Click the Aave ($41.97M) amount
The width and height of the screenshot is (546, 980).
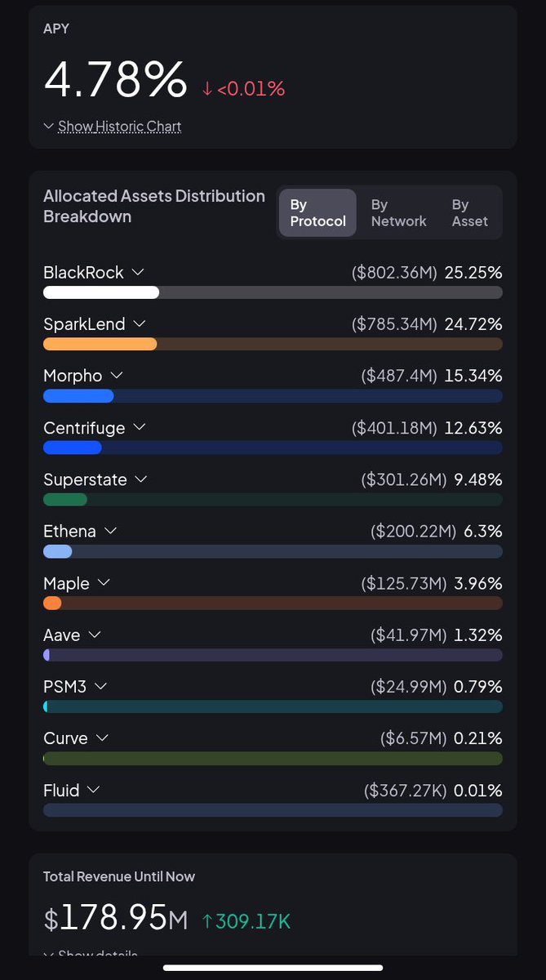[x=409, y=635]
